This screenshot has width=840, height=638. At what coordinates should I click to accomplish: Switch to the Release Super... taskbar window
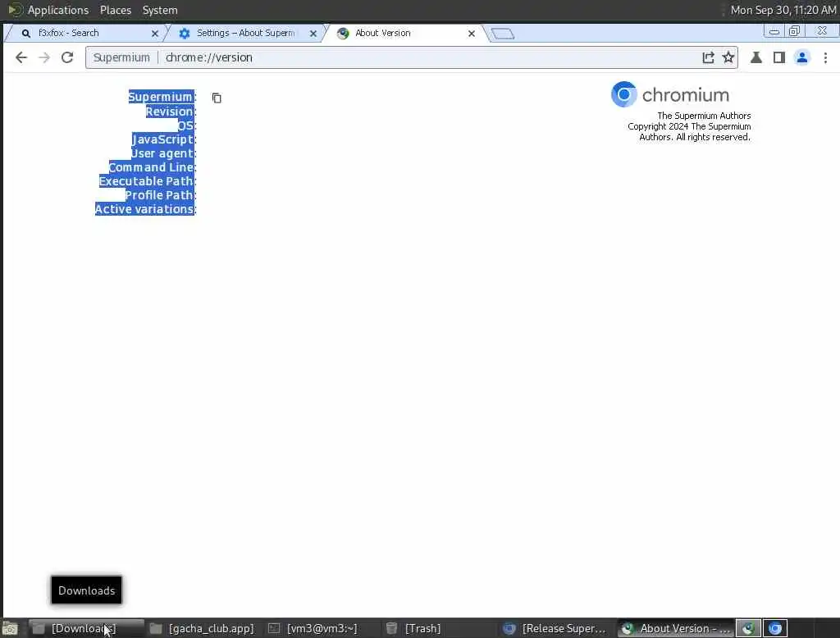tap(555, 628)
